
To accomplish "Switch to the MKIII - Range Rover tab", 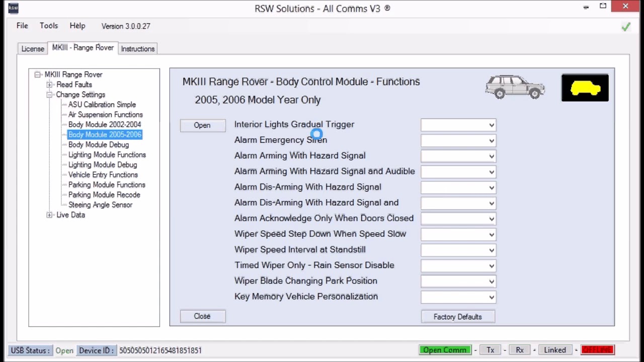I will pyautogui.click(x=83, y=48).
